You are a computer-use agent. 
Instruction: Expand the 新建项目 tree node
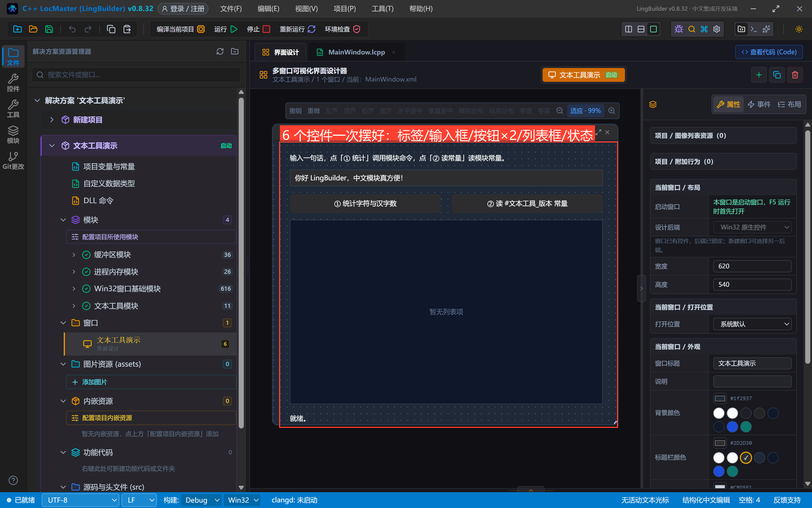coord(52,120)
